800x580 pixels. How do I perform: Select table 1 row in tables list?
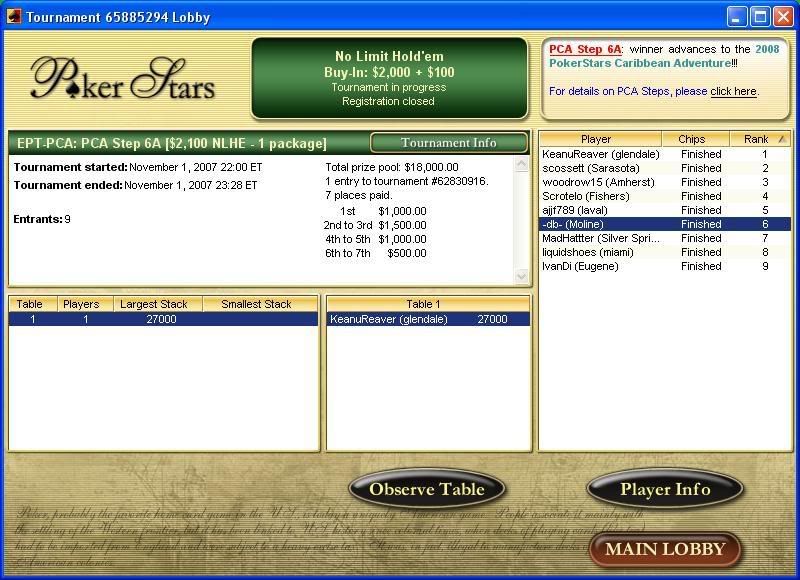(x=162, y=320)
